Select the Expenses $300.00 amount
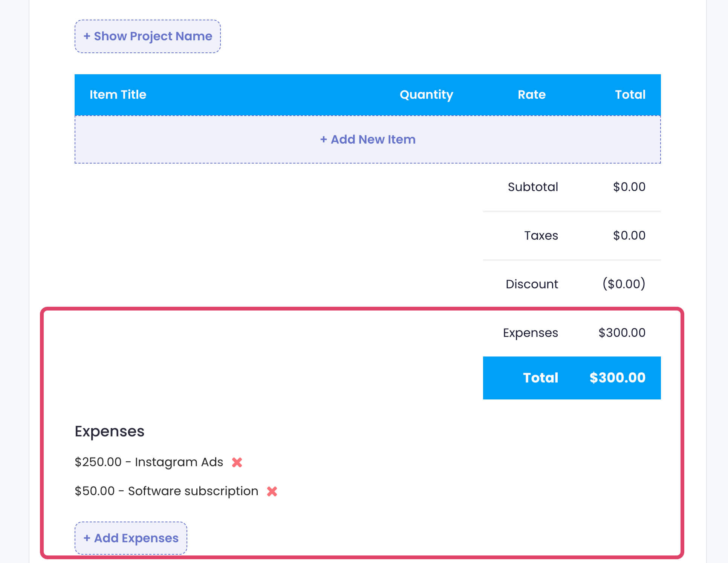Image resolution: width=728 pixels, height=563 pixels. 622,332
